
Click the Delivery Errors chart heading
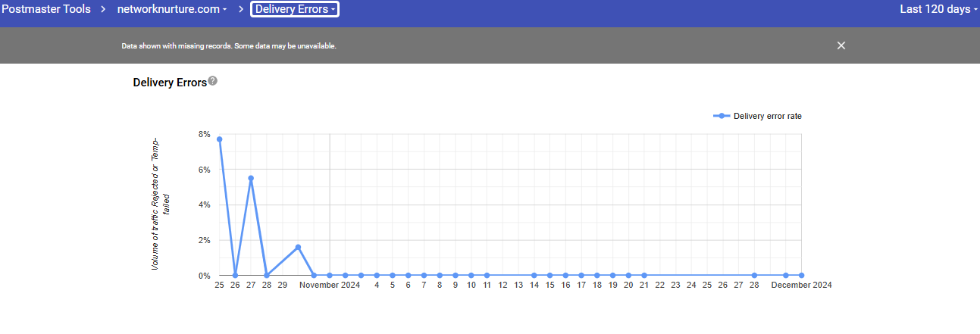click(x=170, y=83)
